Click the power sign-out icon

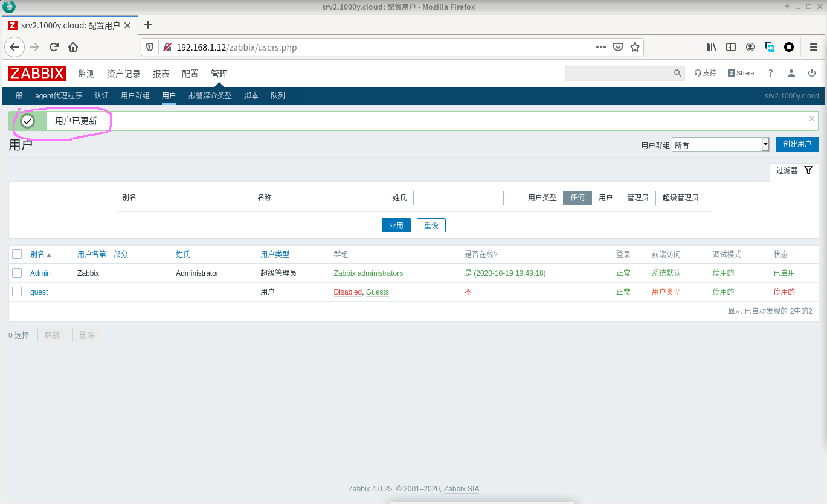point(811,73)
